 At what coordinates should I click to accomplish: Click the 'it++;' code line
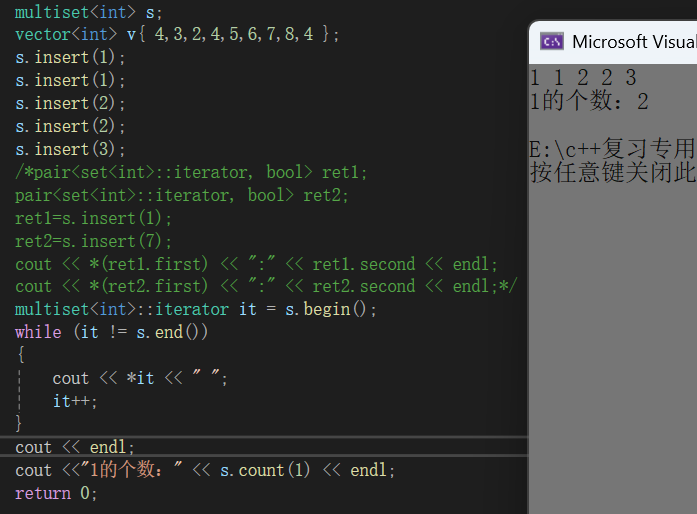(x=75, y=402)
